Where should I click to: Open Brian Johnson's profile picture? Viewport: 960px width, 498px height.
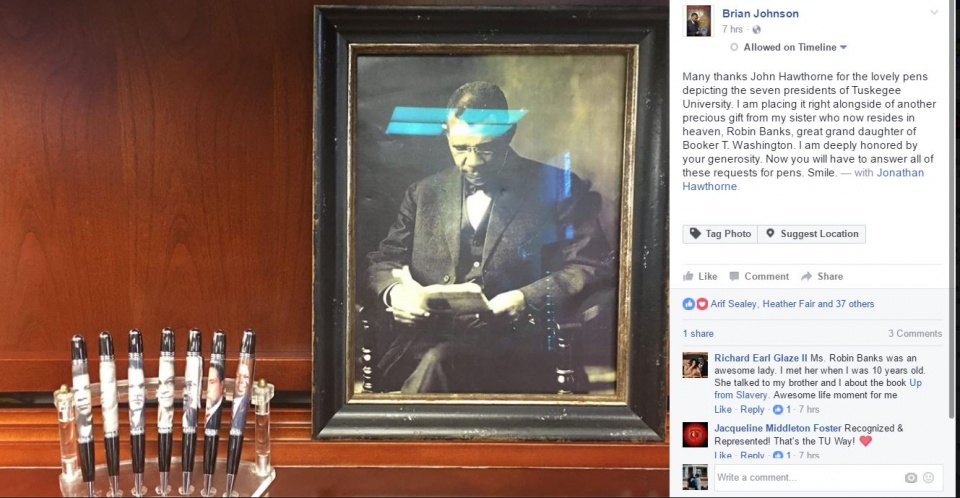click(x=698, y=21)
